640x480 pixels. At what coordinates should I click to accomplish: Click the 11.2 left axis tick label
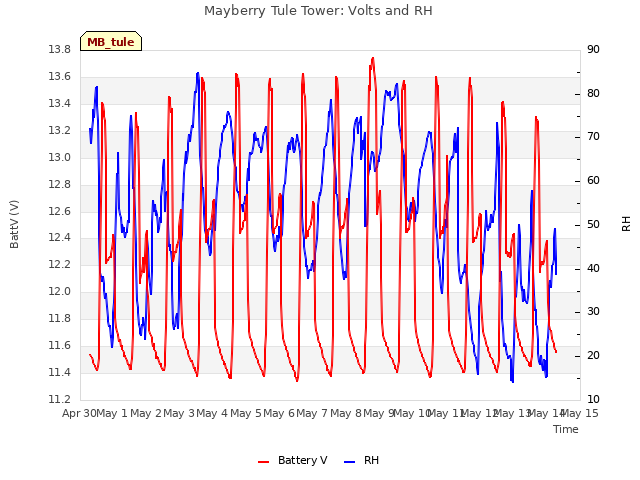(x=60, y=399)
